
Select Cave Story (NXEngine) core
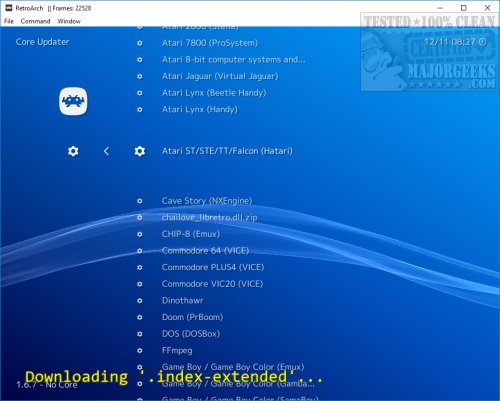coord(207,201)
